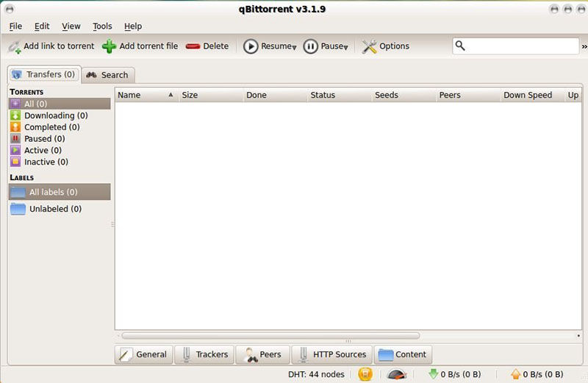The width and height of the screenshot is (588, 383).
Task: Toggle alternative speed limits speedometer icon
Action: click(x=396, y=374)
